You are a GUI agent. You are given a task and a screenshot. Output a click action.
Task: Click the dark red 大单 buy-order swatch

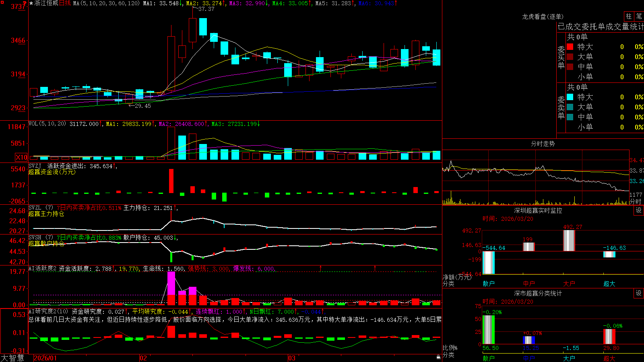click(x=570, y=57)
